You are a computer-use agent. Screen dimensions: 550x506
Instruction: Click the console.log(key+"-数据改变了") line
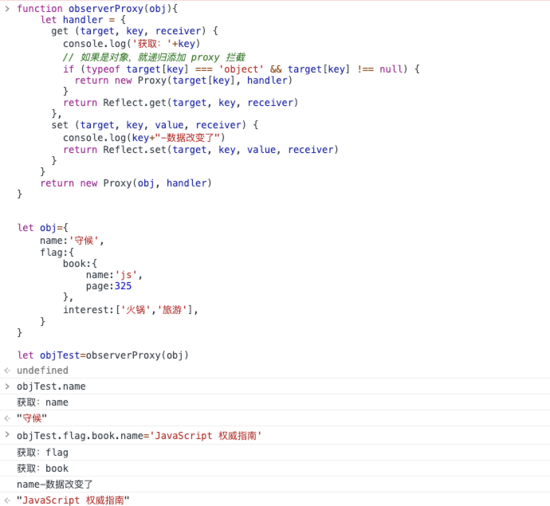[x=144, y=137]
